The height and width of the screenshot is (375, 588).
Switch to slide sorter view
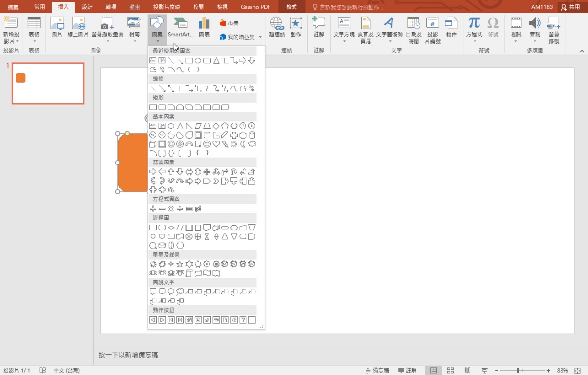click(x=450, y=370)
